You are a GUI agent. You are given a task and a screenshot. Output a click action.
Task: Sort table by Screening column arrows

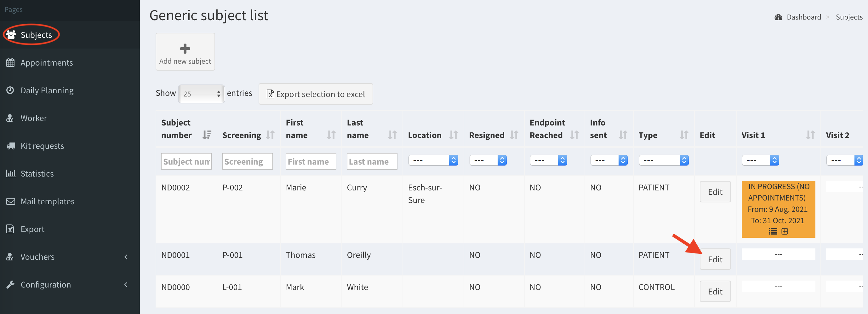(x=270, y=135)
